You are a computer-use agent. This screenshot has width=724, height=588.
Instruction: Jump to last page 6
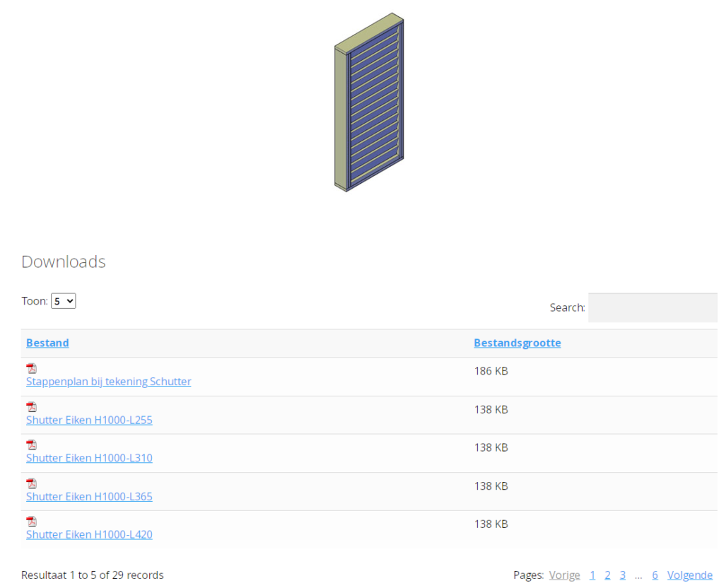[655, 575]
